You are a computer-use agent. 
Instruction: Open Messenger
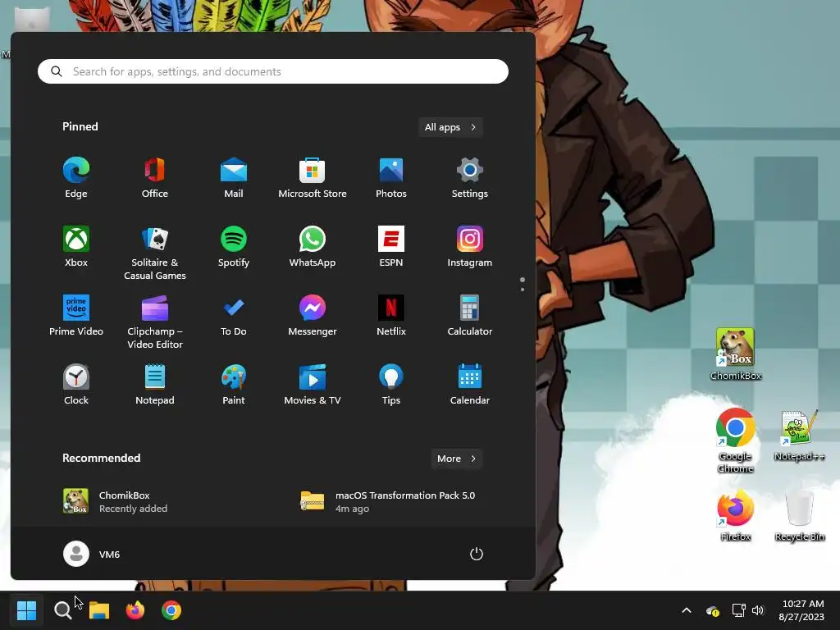(313, 316)
